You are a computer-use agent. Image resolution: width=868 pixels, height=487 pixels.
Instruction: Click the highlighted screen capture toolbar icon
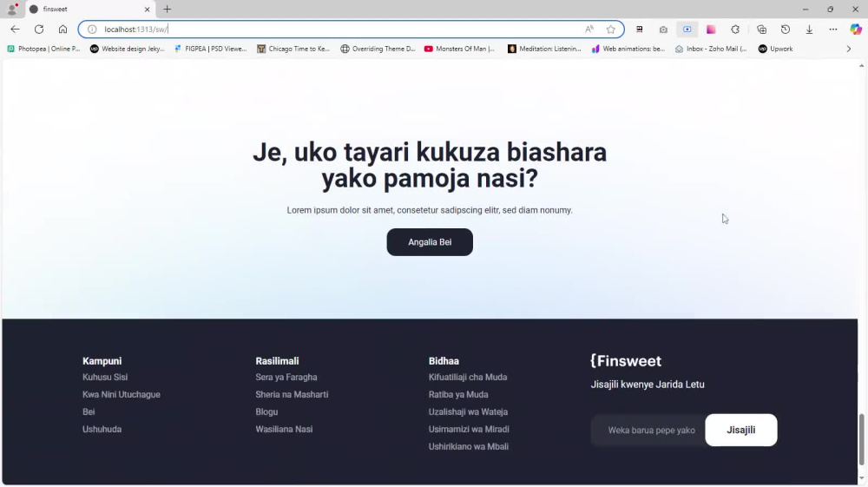click(687, 30)
